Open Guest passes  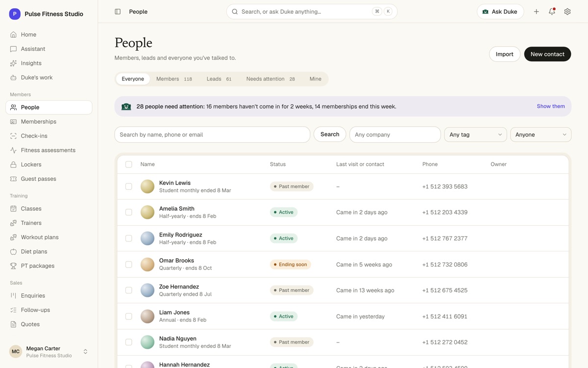tap(49, 179)
